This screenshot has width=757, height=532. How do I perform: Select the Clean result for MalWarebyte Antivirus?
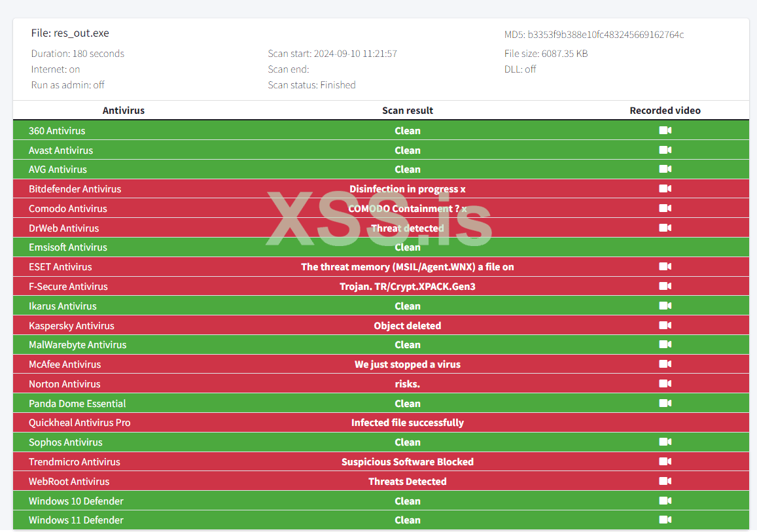(x=408, y=345)
